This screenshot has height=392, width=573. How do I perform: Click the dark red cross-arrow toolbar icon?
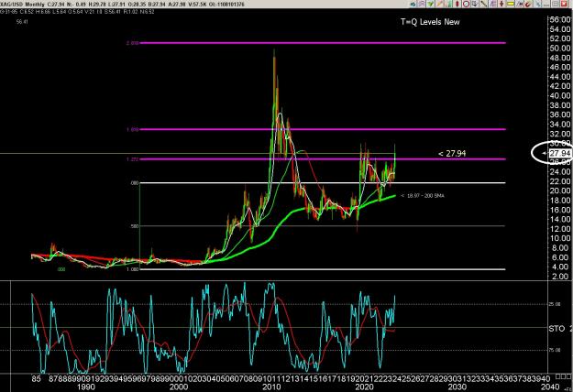pos(501,4)
